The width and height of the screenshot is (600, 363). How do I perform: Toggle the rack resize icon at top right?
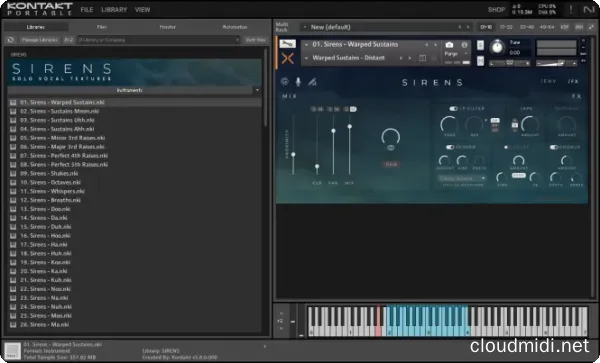[592, 27]
